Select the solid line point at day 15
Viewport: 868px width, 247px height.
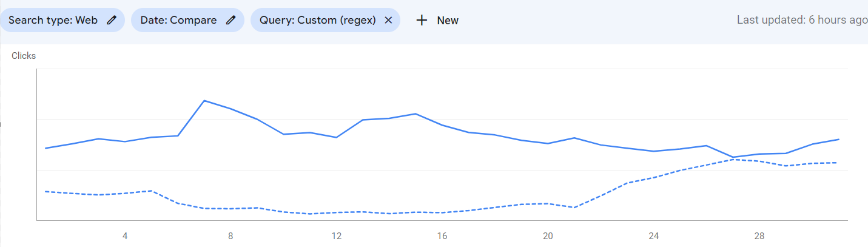tap(415, 113)
